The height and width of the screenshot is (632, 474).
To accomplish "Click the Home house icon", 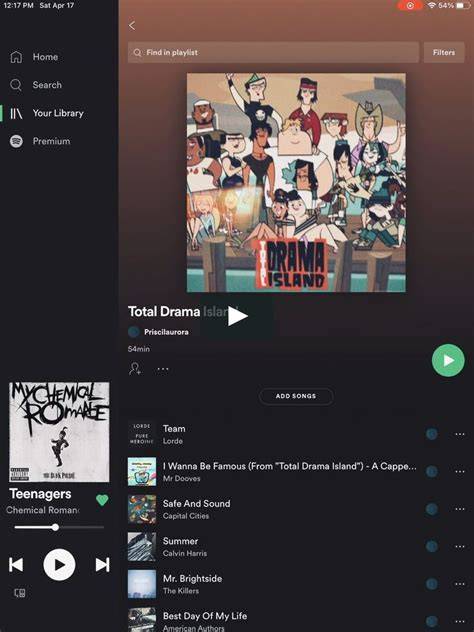I will [x=16, y=57].
